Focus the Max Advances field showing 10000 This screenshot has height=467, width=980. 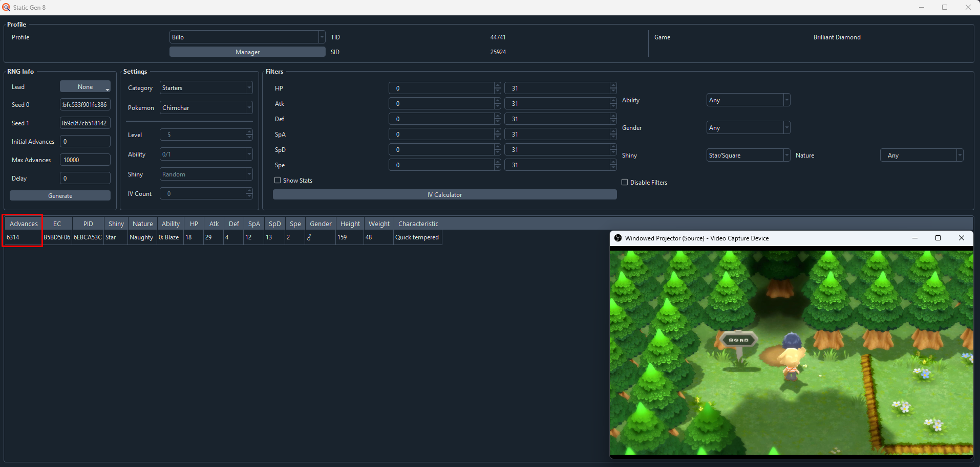tap(85, 160)
